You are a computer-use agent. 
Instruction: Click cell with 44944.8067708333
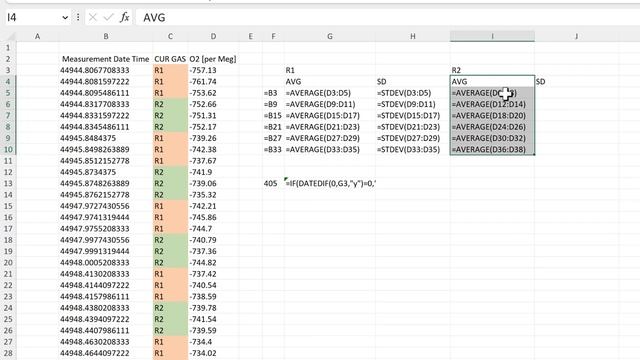(x=106, y=70)
